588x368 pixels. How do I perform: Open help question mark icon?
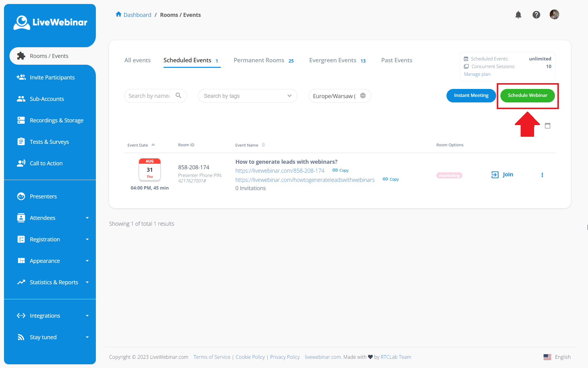pyautogui.click(x=536, y=15)
